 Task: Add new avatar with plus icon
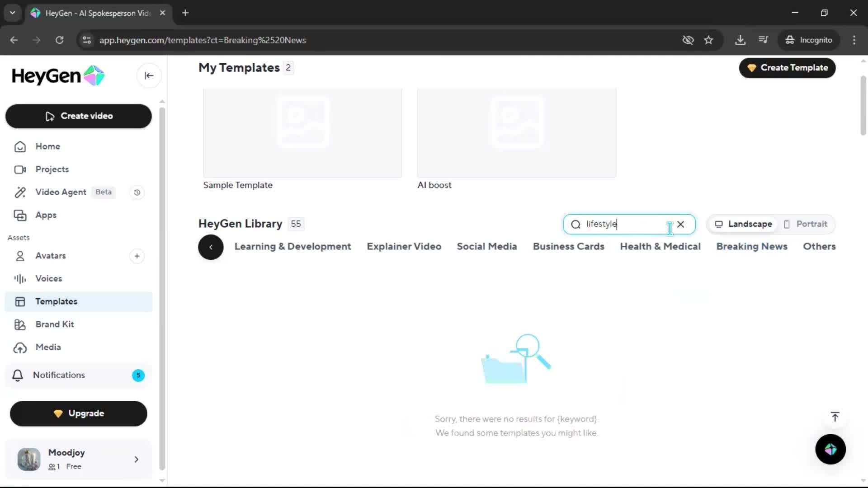(137, 256)
